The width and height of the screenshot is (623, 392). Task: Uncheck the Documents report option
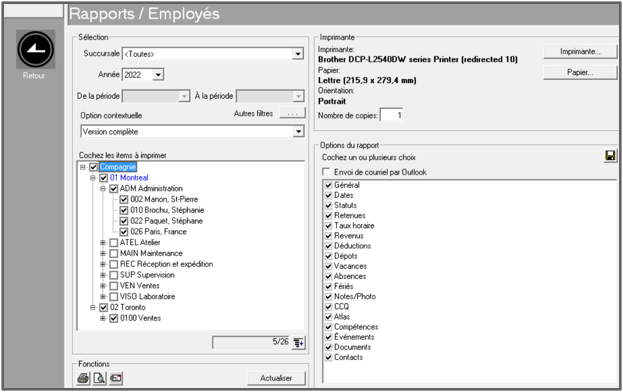[329, 347]
